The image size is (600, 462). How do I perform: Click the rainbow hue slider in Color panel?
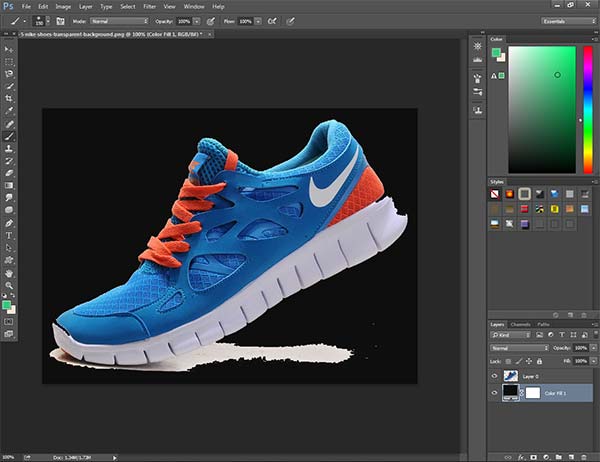pyautogui.click(x=588, y=110)
